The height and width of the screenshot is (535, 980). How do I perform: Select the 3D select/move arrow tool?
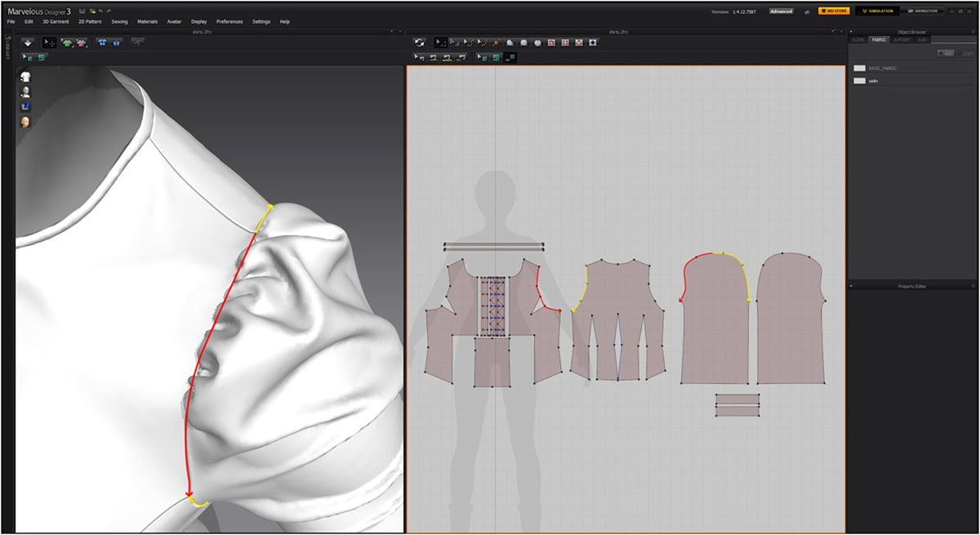[x=50, y=42]
